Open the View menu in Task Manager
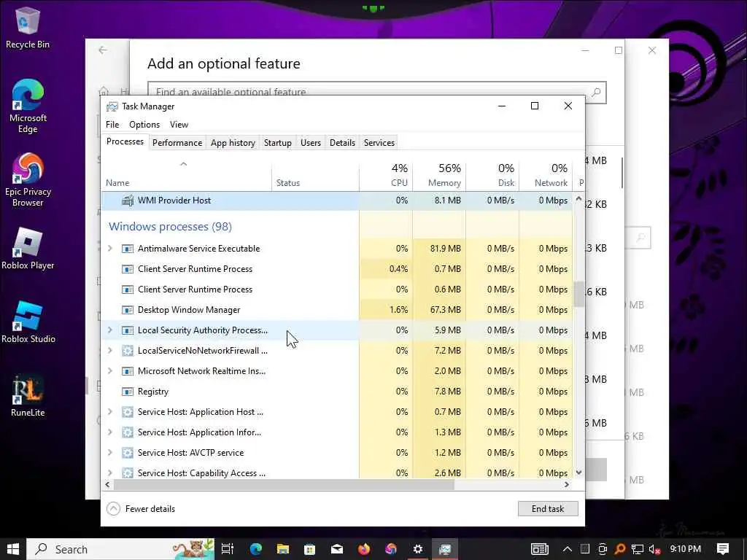The width and height of the screenshot is (747, 560). [x=179, y=125]
